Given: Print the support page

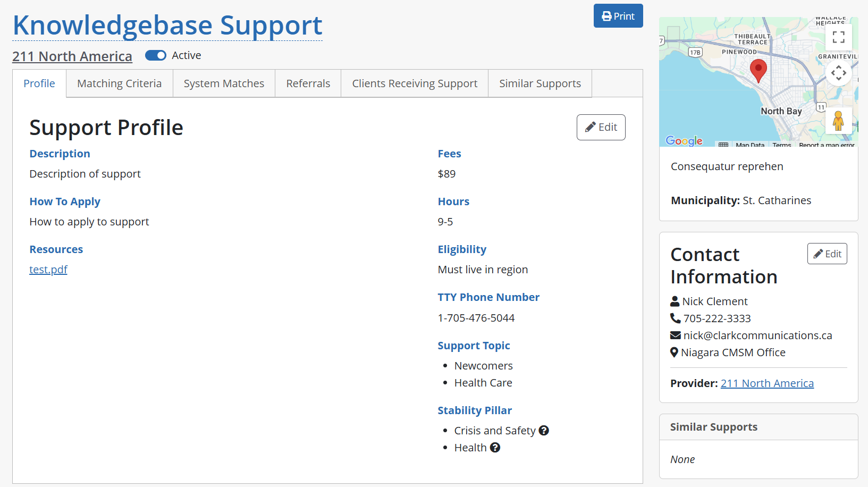Looking at the screenshot, I should [x=618, y=16].
